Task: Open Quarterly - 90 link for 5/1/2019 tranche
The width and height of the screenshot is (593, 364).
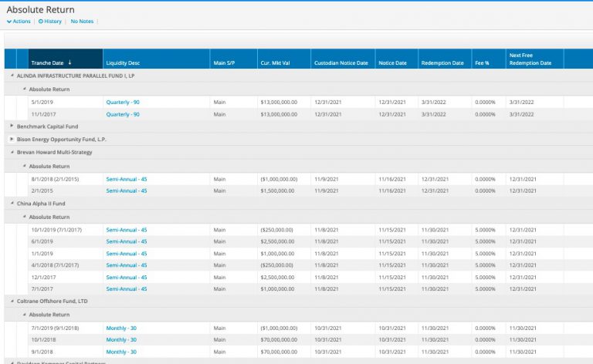Action: click(123, 102)
